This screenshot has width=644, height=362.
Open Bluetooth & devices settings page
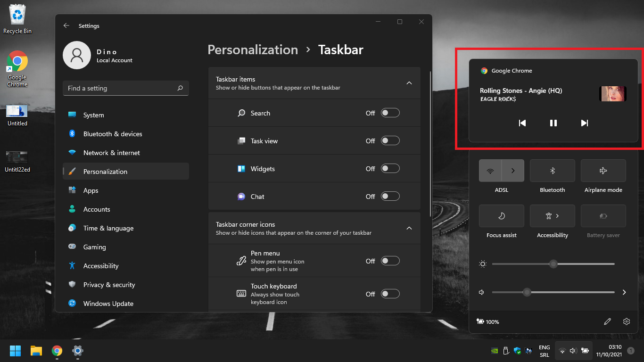point(113,134)
